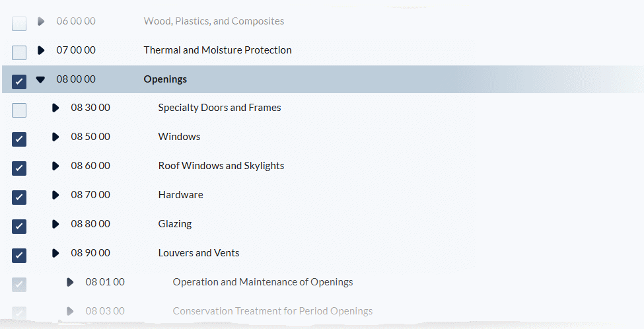Enable the Thermal and Moisture Protection checkbox
This screenshot has width=644, height=329.
click(x=19, y=53)
